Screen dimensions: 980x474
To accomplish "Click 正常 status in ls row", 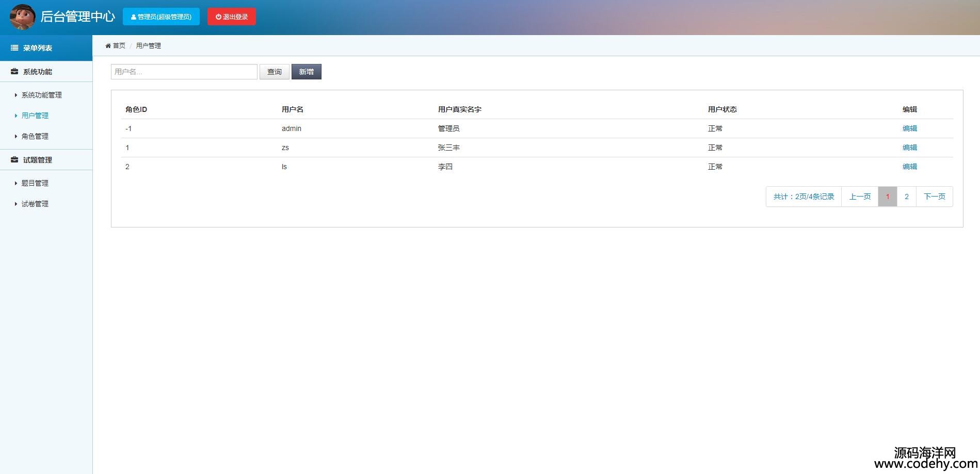I will tap(715, 167).
